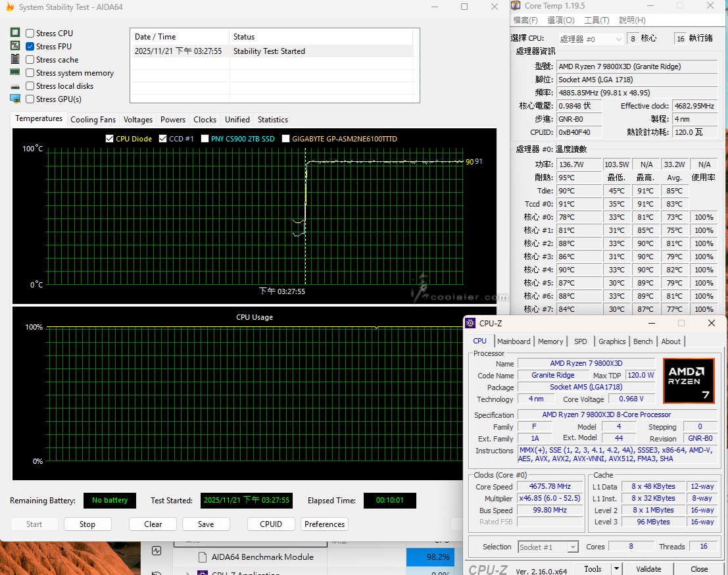Uncheck the Stress FPU checkbox
The image size is (728, 575).
[30, 47]
